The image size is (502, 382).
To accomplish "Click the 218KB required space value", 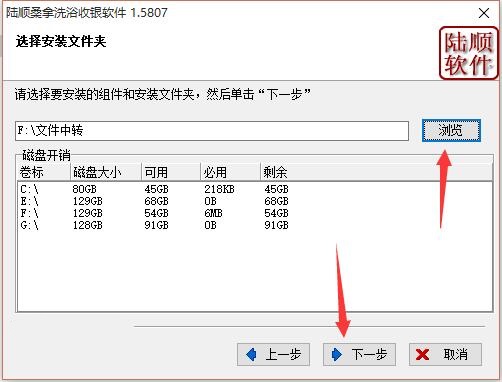I will [219, 189].
